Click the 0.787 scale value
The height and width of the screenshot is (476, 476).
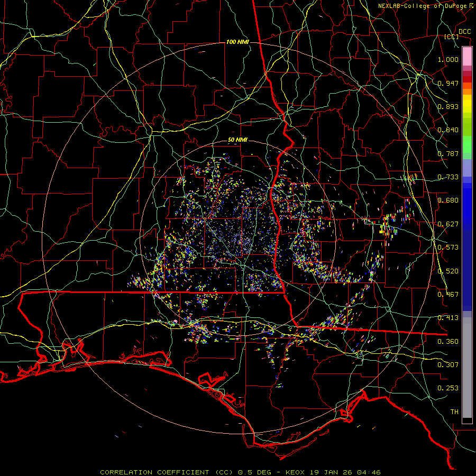[448, 153]
